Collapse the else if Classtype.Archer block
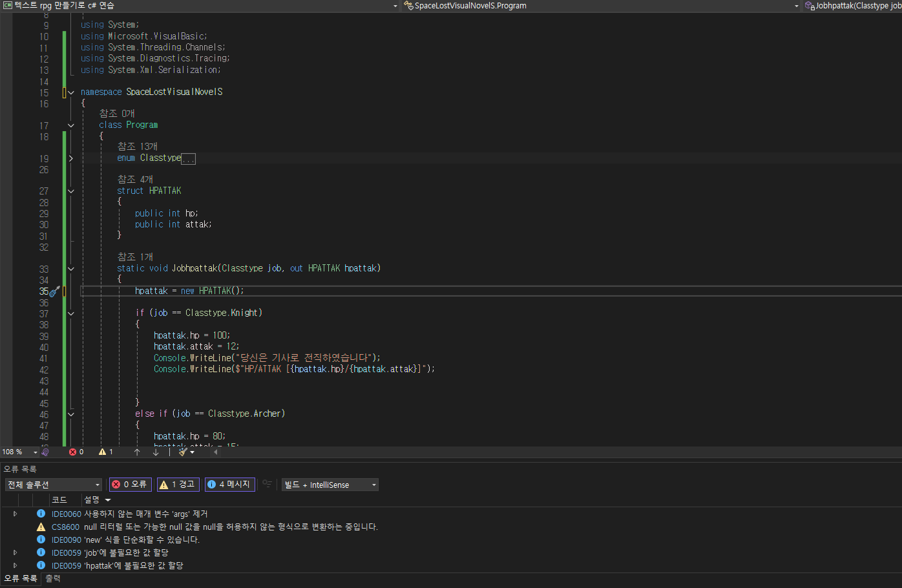Viewport: 902px width, 588px height. tap(71, 414)
